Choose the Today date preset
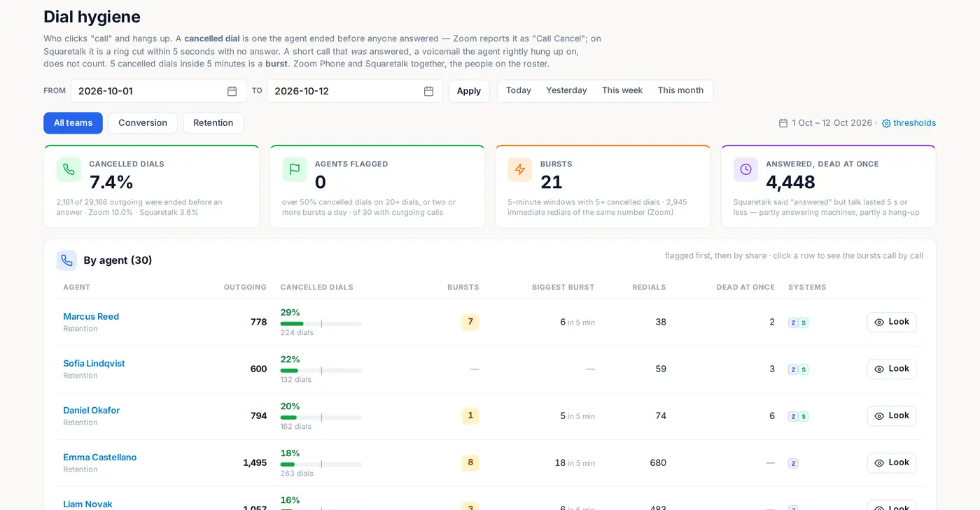 tap(519, 91)
